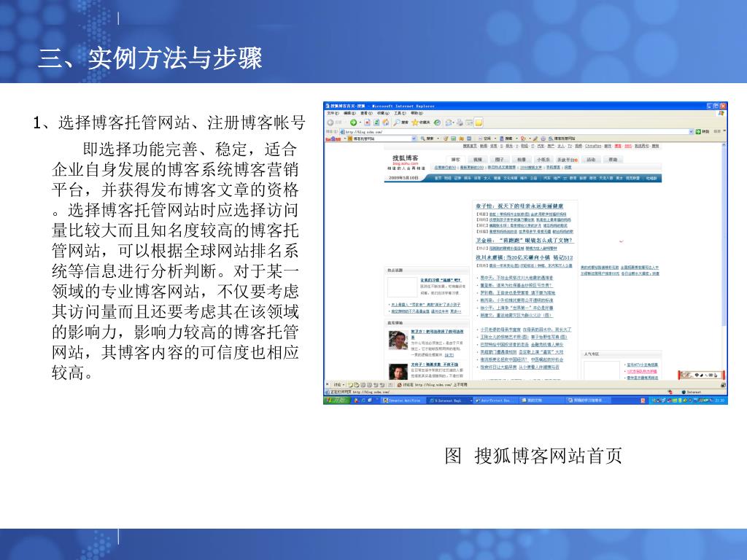Click the date text 2009年5月10日
This screenshot has width=747, height=560.
click(x=403, y=178)
